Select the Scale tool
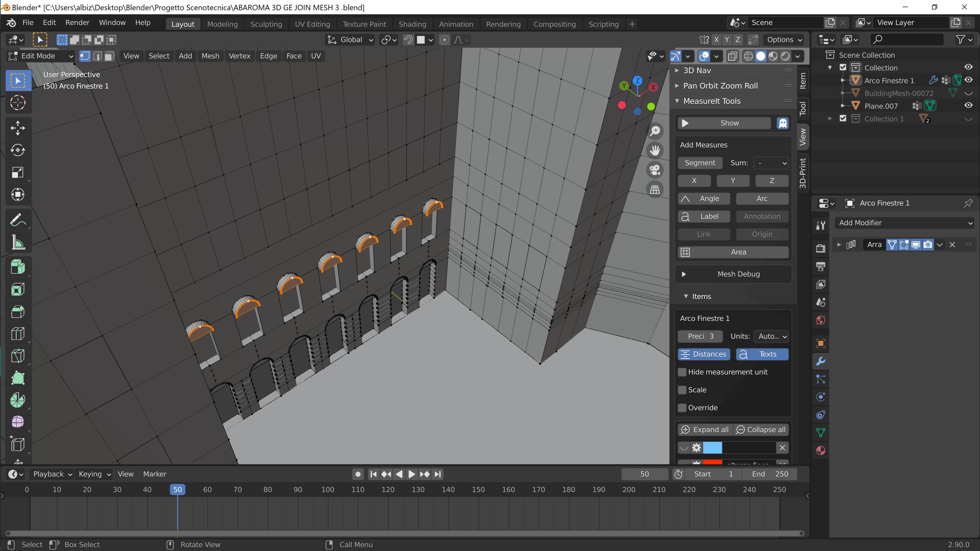The width and height of the screenshot is (980, 551). tap(18, 172)
